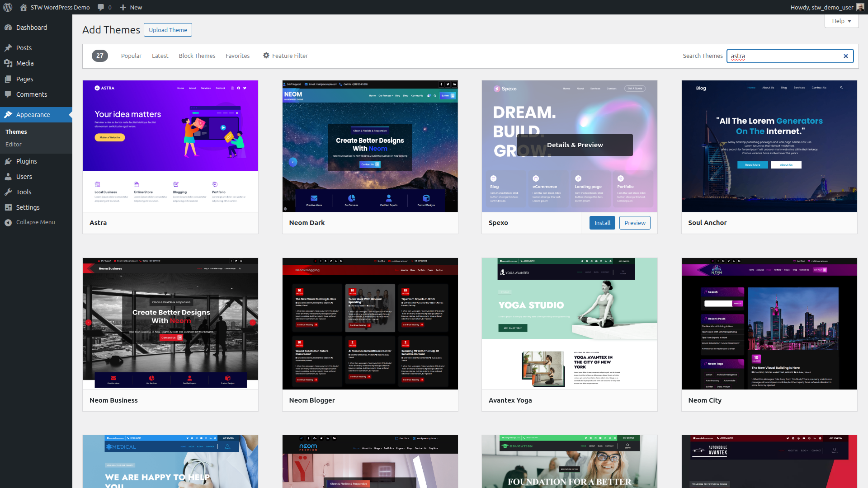Click the Comments speech bubble icon in the sidebar
The height and width of the screenshot is (488, 868).
tap(8, 94)
